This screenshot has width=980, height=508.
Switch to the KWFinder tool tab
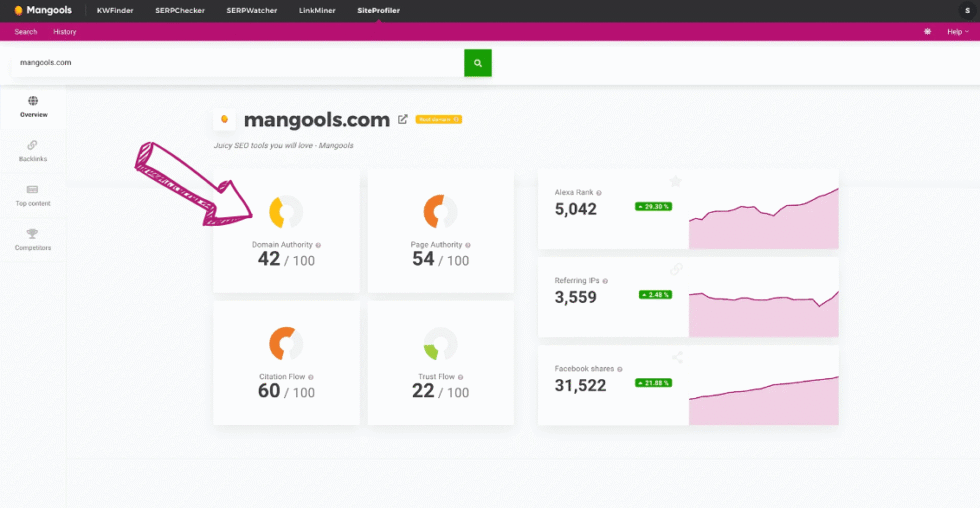[114, 10]
